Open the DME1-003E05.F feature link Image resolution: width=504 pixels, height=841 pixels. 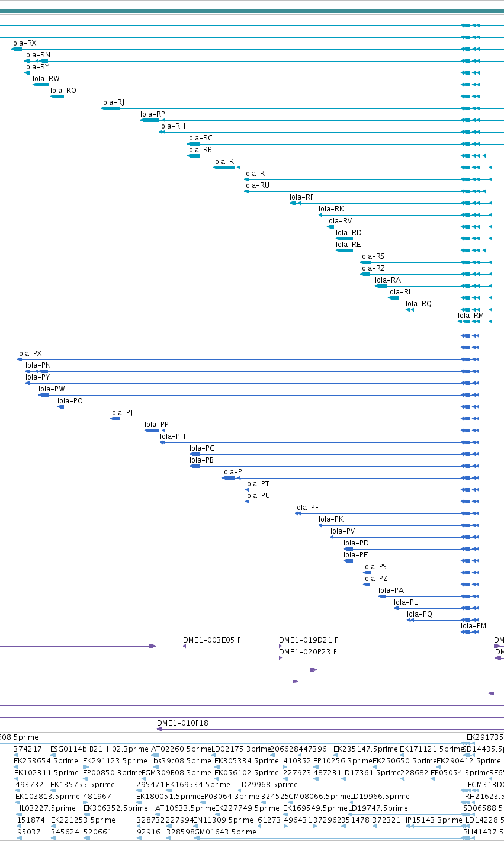pos(212,640)
